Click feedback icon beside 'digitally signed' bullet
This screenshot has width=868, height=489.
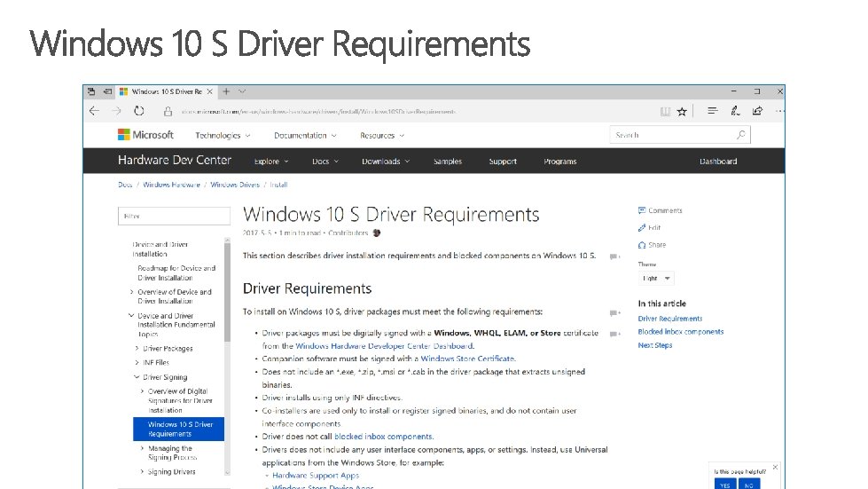click(614, 334)
